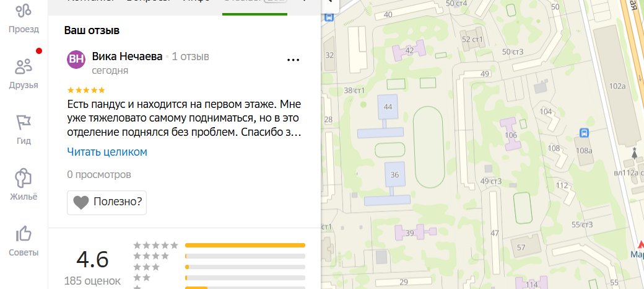Click the monument icon near вл112а

pos(635,154)
